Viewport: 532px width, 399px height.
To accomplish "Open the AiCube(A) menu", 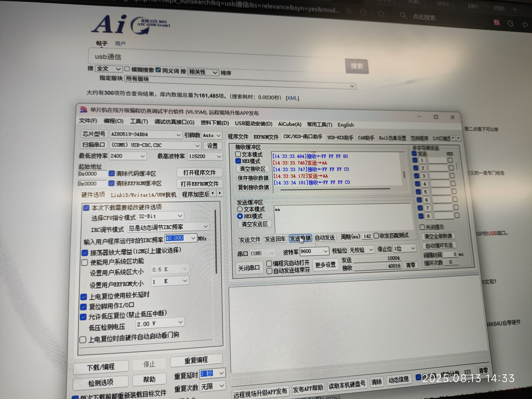I will (x=290, y=124).
